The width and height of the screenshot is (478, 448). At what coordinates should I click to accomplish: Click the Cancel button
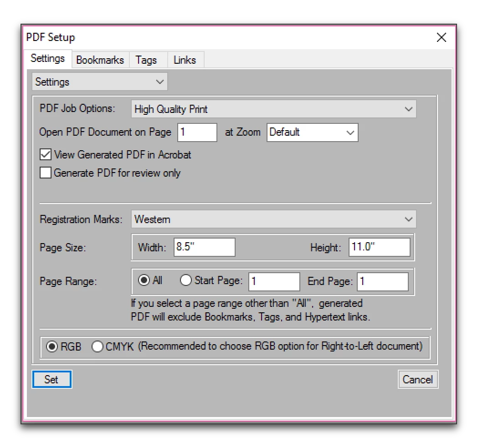tap(418, 379)
